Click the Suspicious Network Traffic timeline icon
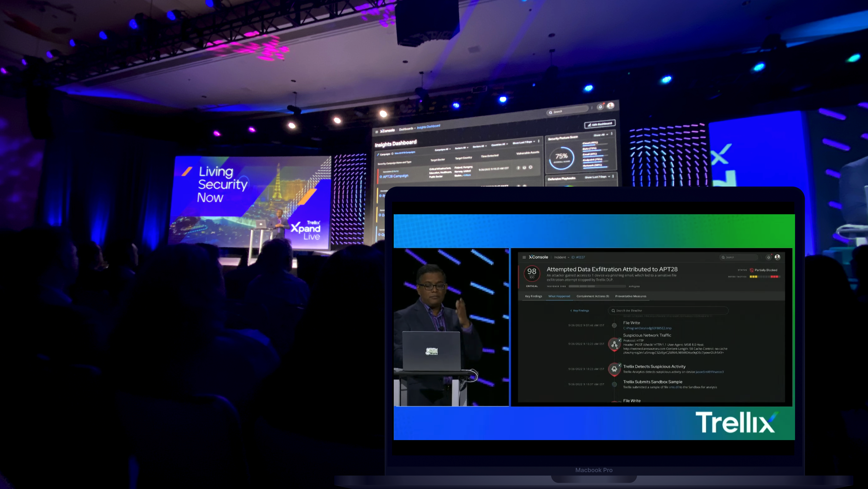868x489 pixels. (x=614, y=345)
